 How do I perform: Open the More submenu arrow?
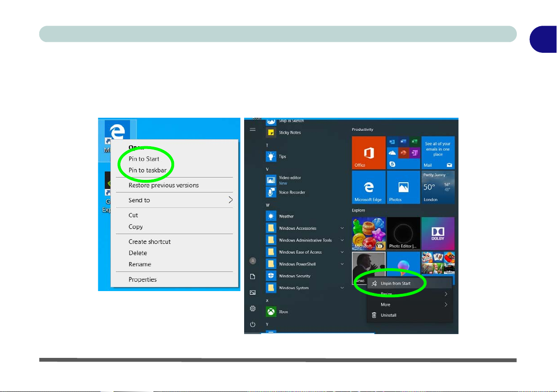point(446,304)
